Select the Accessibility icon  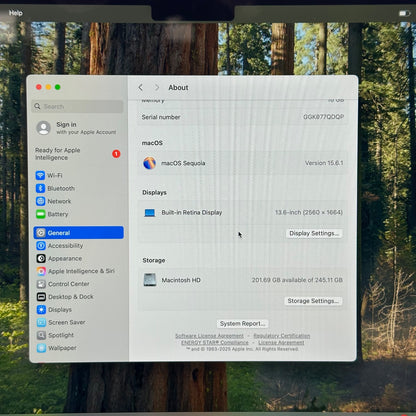point(41,246)
